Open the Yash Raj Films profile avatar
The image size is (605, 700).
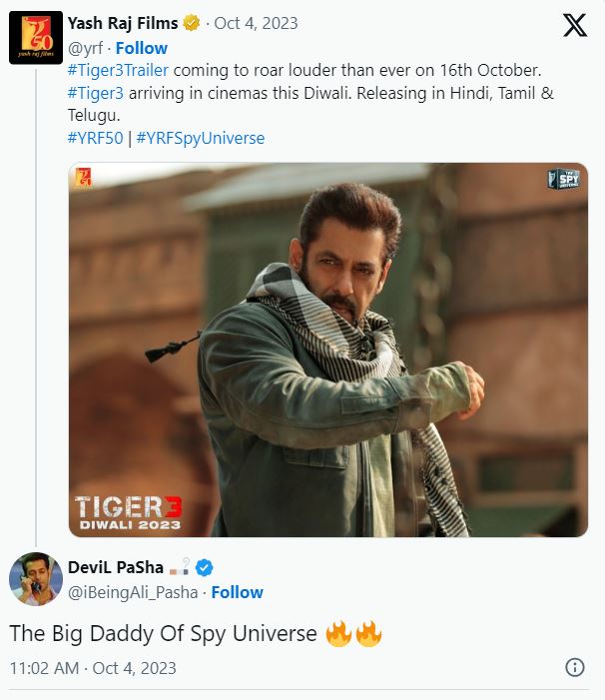pyautogui.click(x=35, y=37)
